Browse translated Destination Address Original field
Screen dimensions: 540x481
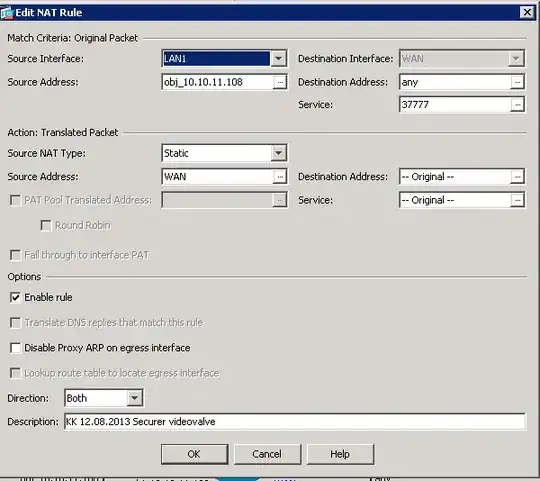(517, 177)
